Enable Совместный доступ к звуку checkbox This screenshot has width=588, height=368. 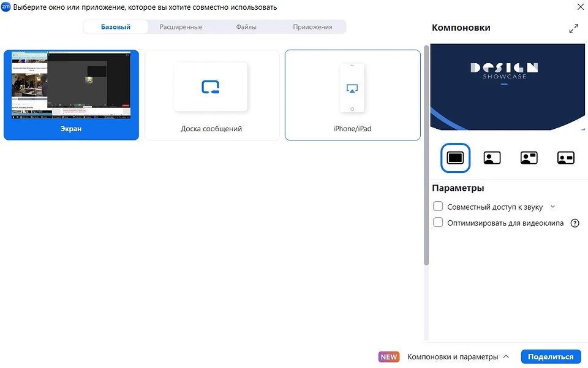(x=438, y=207)
